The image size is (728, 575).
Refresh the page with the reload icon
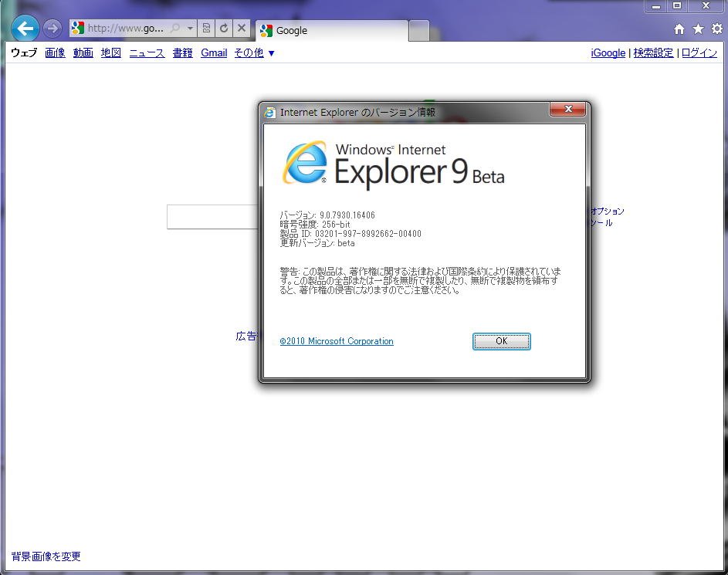click(224, 29)
